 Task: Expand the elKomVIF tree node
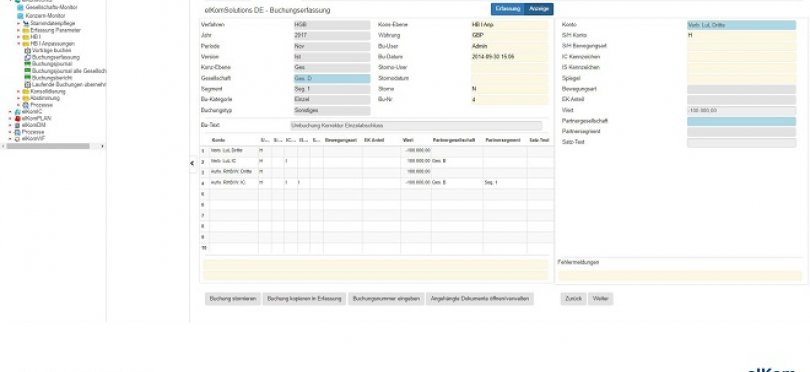tap(10, 138)
